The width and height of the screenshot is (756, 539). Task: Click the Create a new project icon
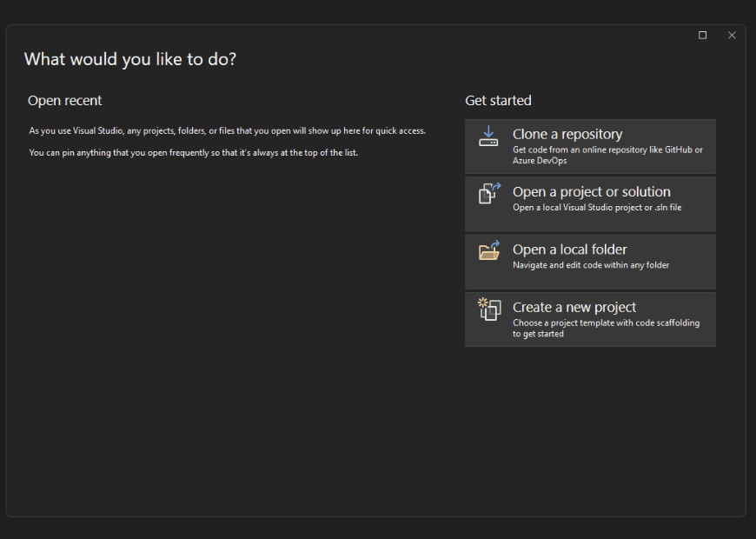point(488,309)
